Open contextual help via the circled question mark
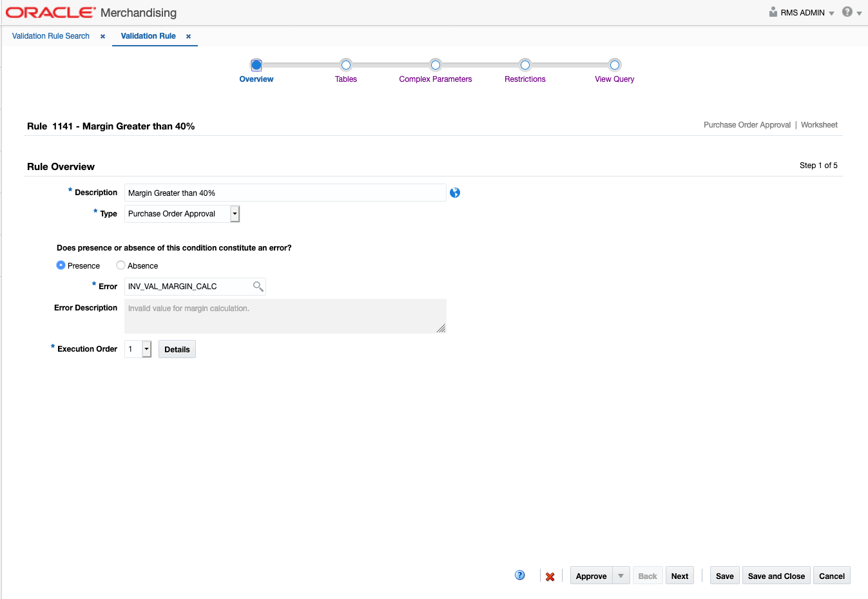Screen dimensions: 868x599 pos(519,575)
